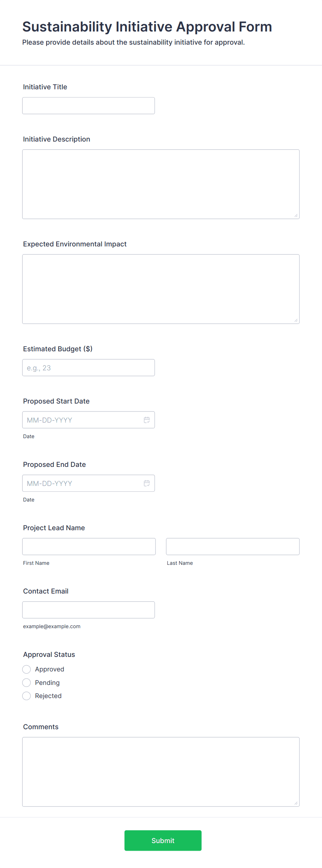
Task: Focus the Estimated Budget input field
Action: (89, 368)
